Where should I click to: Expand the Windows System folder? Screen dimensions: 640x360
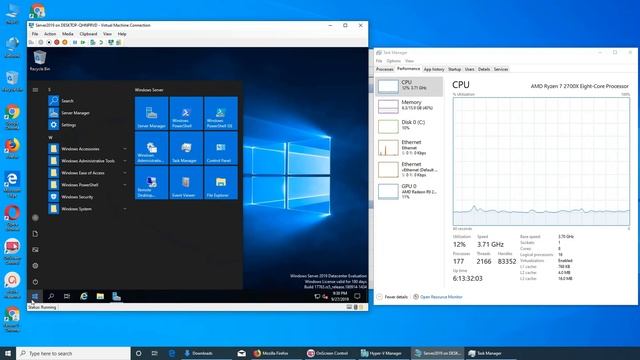[88, 209]
